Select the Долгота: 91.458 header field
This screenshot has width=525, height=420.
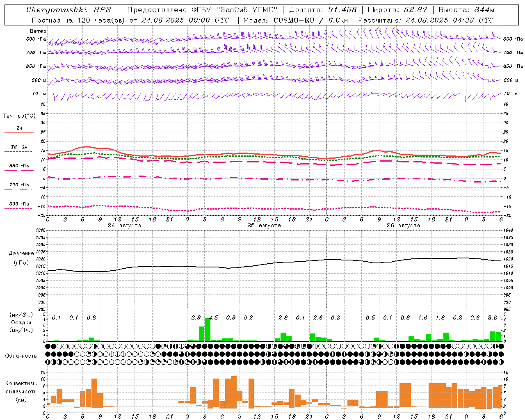323,10
